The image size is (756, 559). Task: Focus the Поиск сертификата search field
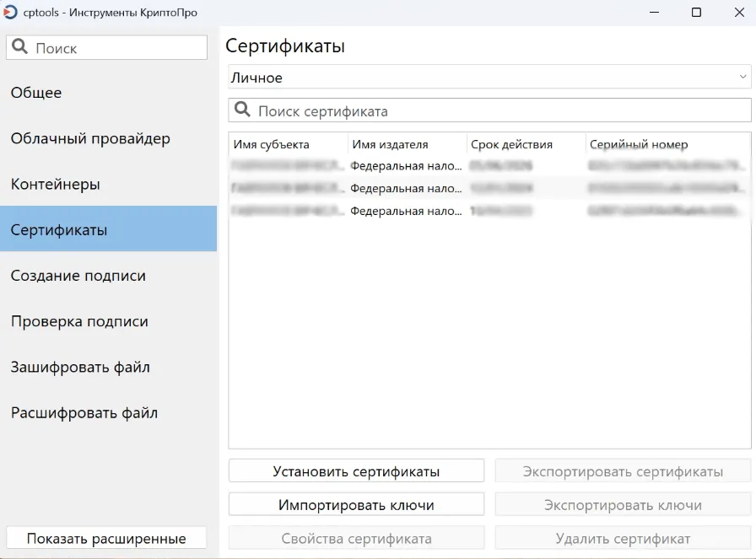click(498, 110)
